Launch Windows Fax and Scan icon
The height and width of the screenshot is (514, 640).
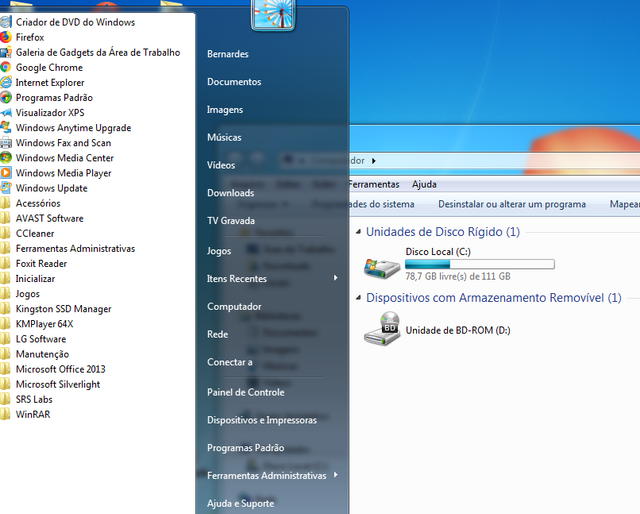pyautogui.click(x=5, y=143)
